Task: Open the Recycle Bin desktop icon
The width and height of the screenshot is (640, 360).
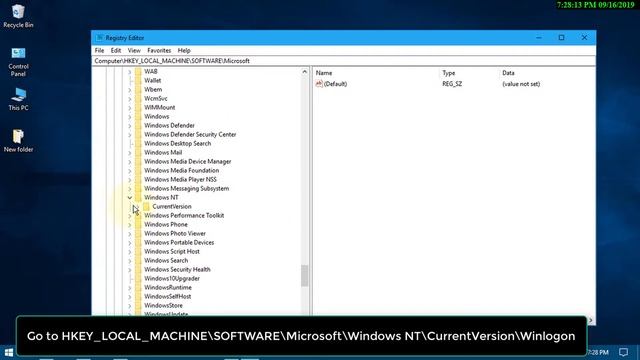Action: coord(18,16)
